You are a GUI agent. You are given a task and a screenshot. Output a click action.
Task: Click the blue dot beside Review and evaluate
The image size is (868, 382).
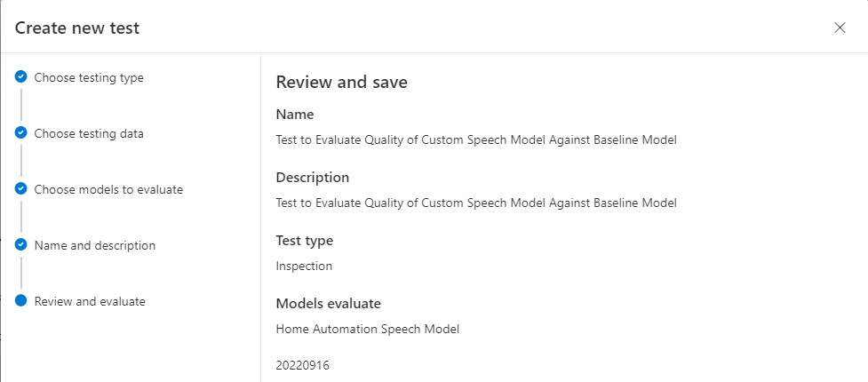point(21,301)
